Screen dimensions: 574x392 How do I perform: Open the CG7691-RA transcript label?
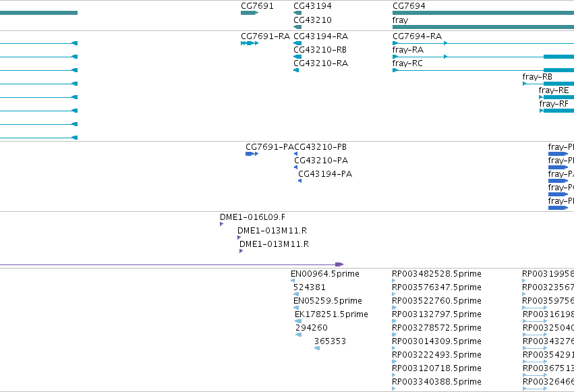[x=265, y=36]
